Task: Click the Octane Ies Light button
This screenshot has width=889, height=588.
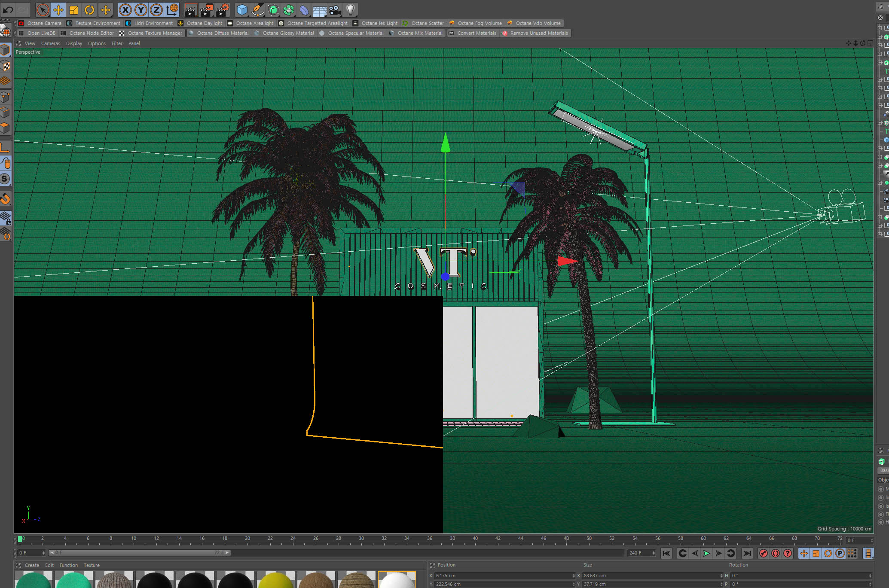Action: 376,23
